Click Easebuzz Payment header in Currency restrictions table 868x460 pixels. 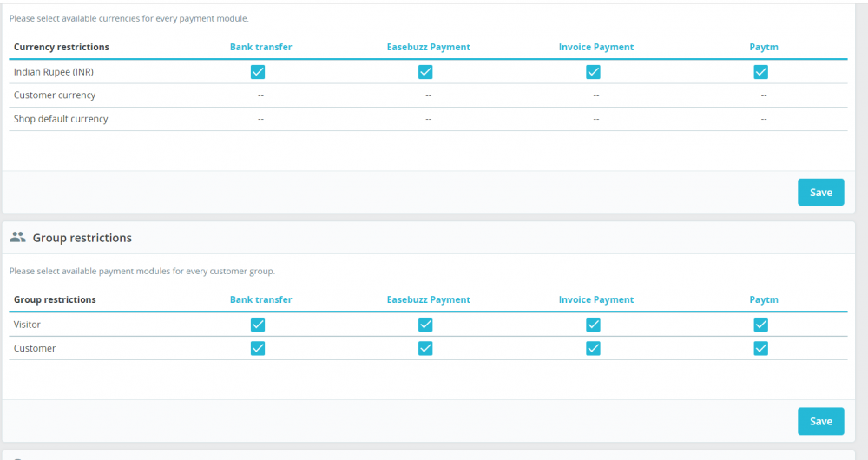[428, 47]
